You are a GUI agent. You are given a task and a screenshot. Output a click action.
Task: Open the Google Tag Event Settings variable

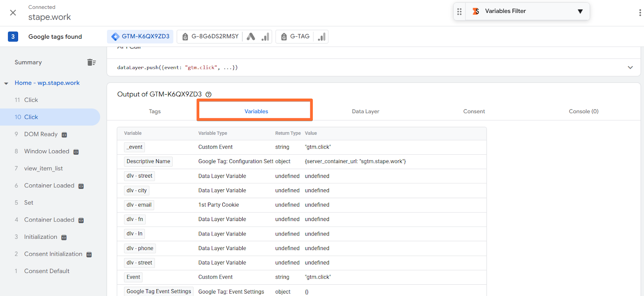(159, 292)
